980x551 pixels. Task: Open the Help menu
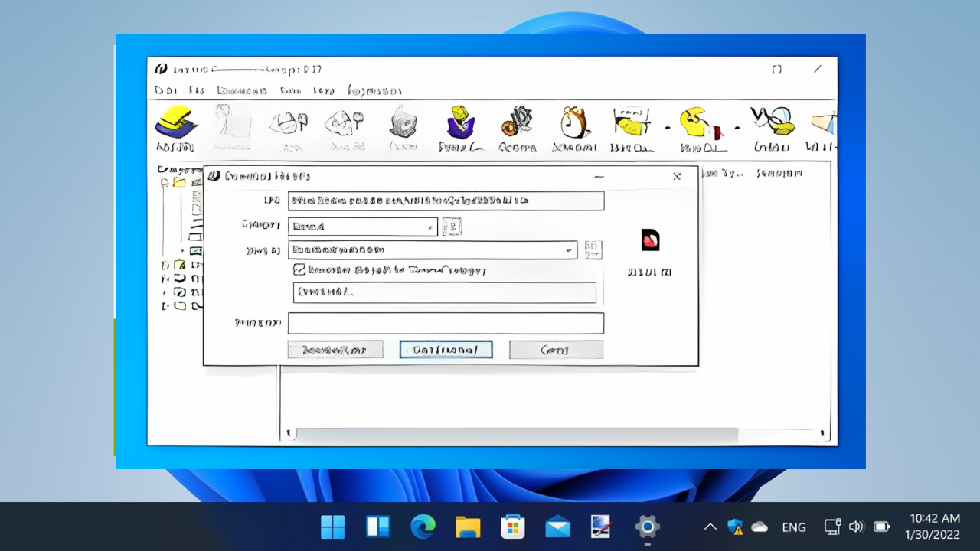(x=324, y=90)
